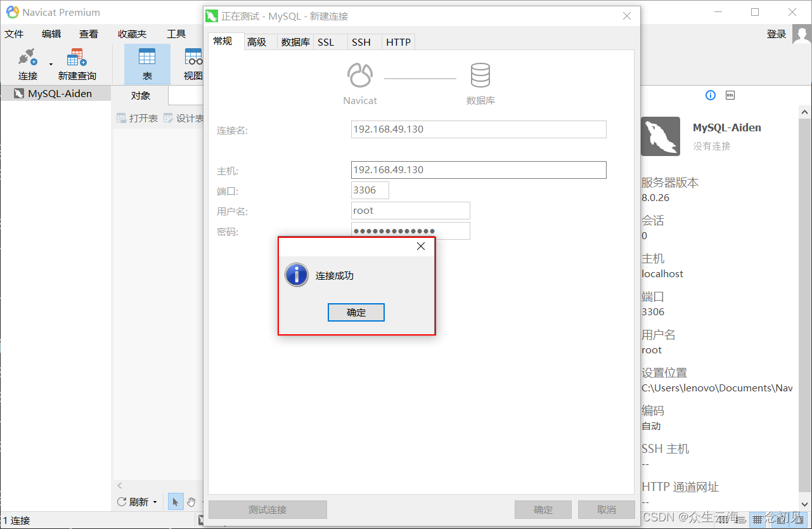
Task: Click the '连接成功' message text
Action: (335, 276)
